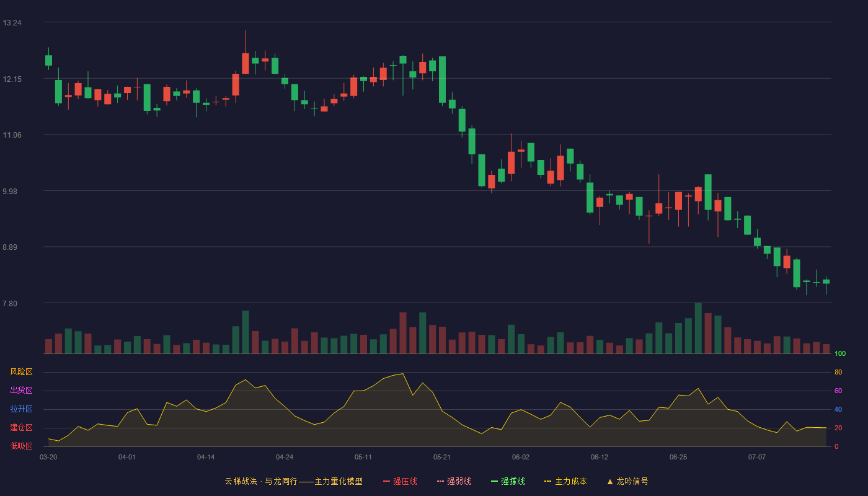Click the 06-12 date label
Viewport: 868px width, 496px height.
(600, 457)
